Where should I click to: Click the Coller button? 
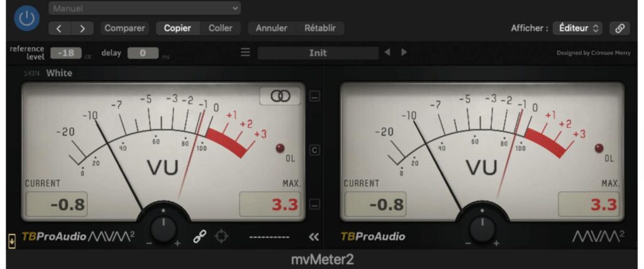point(221,28)
